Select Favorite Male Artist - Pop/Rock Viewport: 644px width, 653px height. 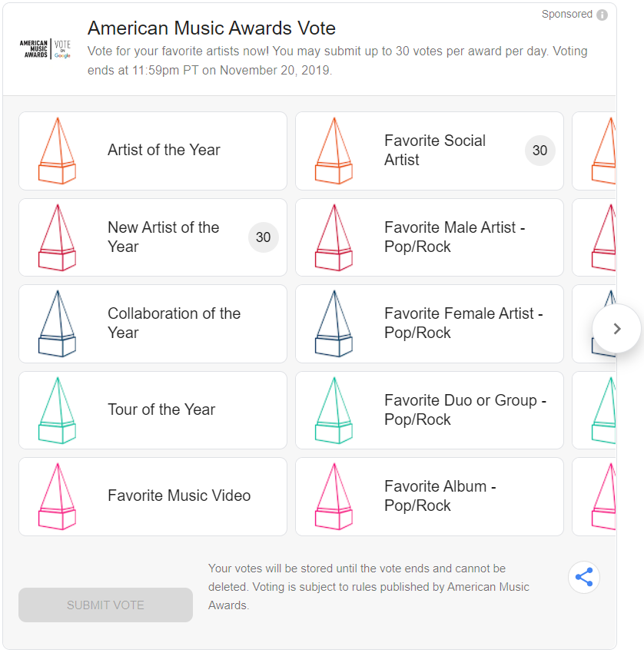pos(454,237)
